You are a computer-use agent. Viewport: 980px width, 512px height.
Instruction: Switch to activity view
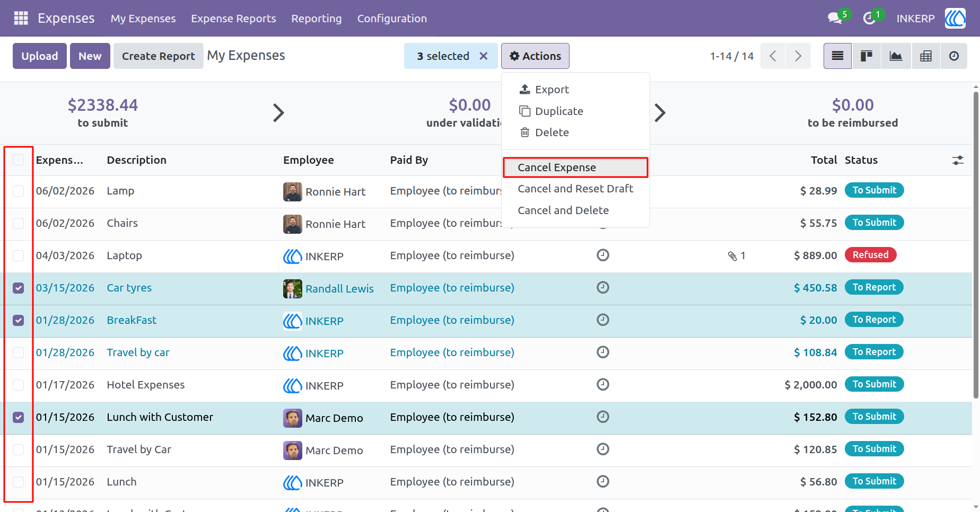coord(954,56)
